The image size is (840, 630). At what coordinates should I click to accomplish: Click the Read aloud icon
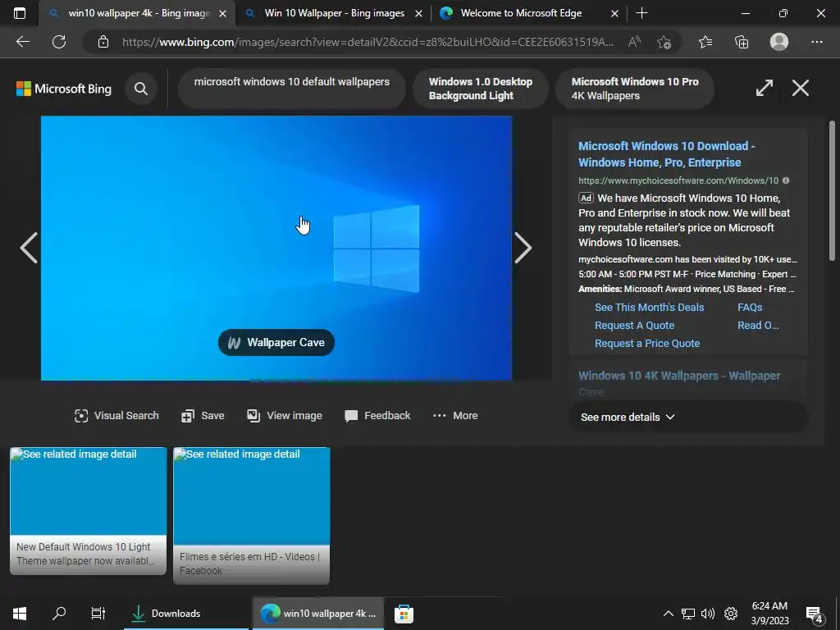[634, 42]
